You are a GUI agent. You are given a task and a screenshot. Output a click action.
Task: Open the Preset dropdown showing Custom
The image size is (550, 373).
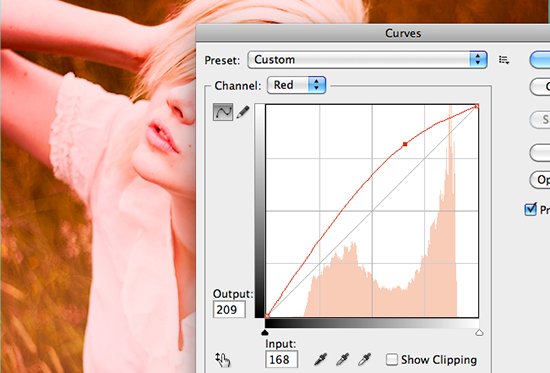[367, 60]
